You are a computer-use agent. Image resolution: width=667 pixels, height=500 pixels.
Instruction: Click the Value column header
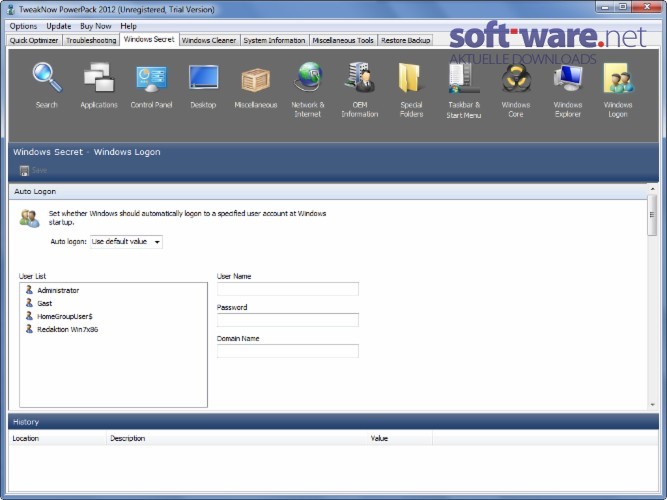(399, 438)
